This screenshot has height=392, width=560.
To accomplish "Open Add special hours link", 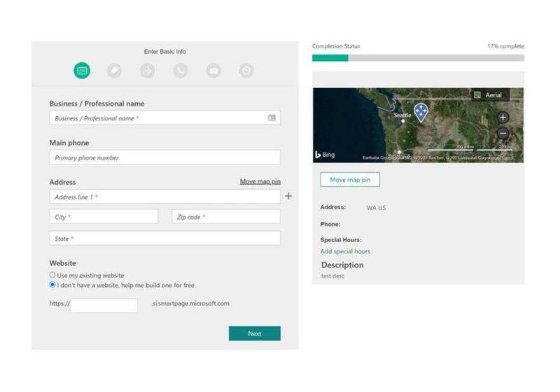I will click(345, 251).
